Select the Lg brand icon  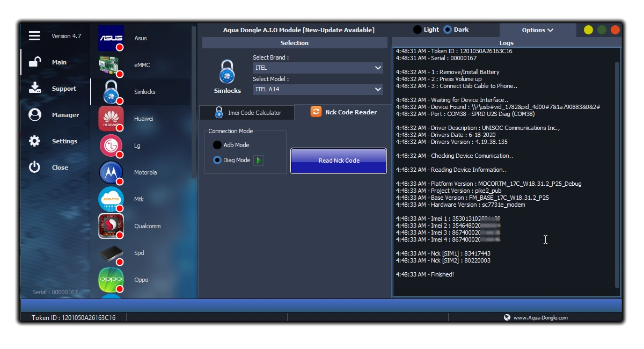(111, 146)
